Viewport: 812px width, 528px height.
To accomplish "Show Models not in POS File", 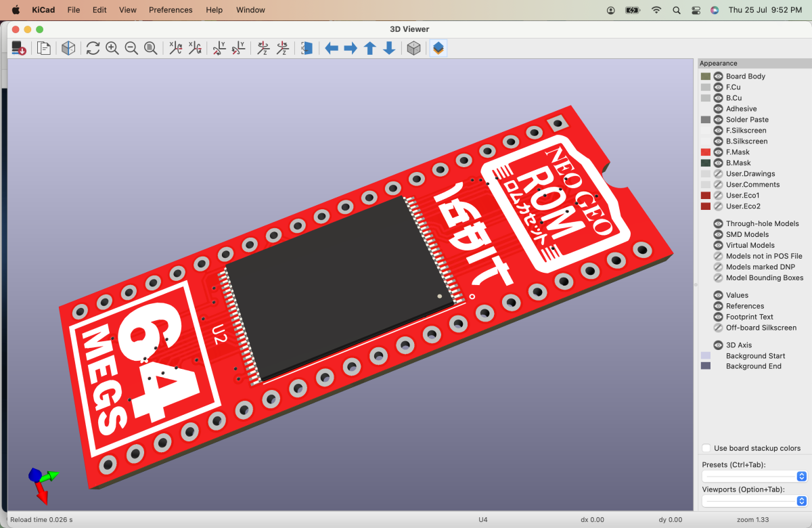I will [719, 257].
